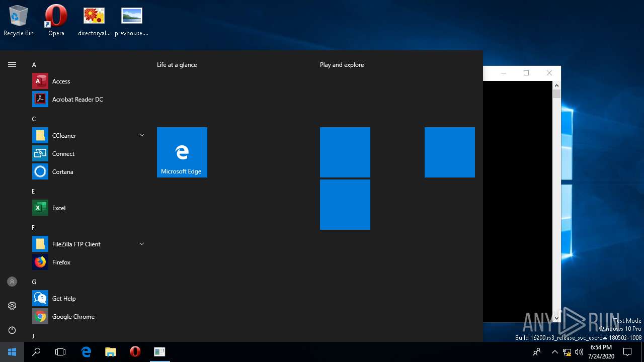Open Opera from the taskbar
The height and width of the screenshot is (362, 644).
pos(135,352)
